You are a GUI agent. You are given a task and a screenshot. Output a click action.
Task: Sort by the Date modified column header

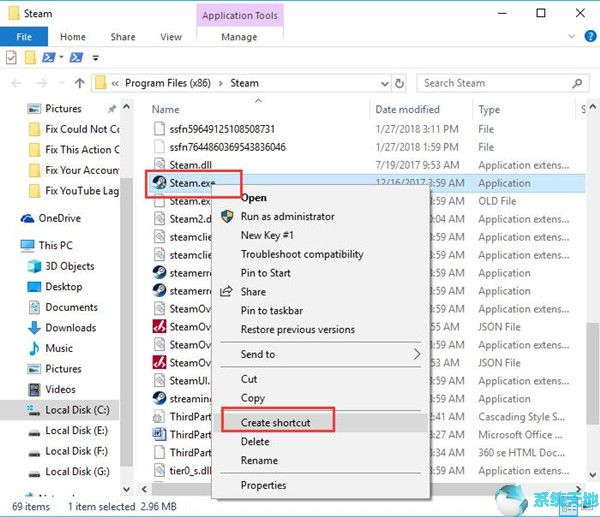407,109
